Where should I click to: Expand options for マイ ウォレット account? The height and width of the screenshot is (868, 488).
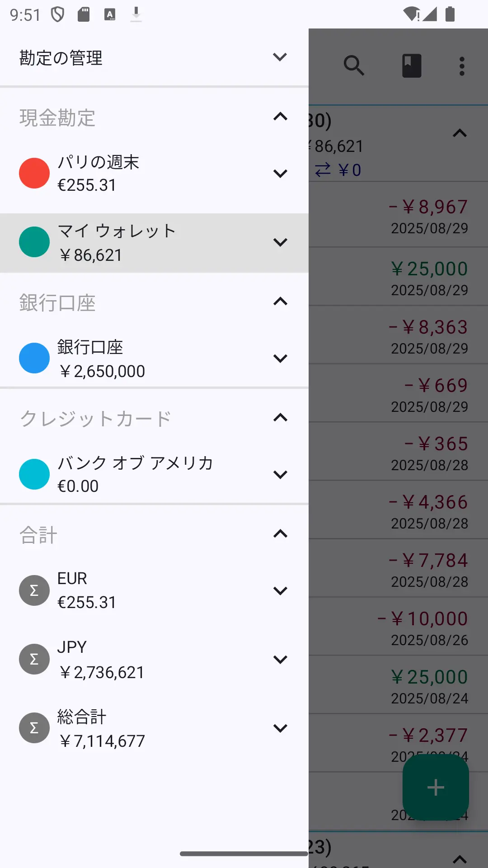point(280,242)
